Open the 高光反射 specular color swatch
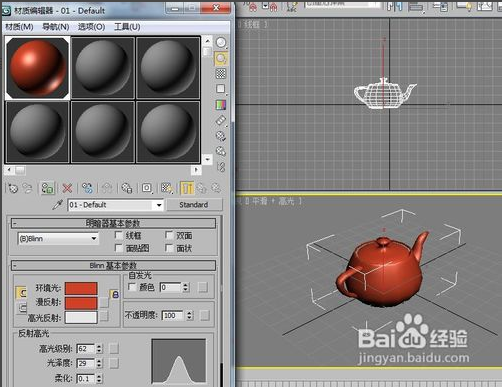Screen dimensions: 502x387 point(81,317)
